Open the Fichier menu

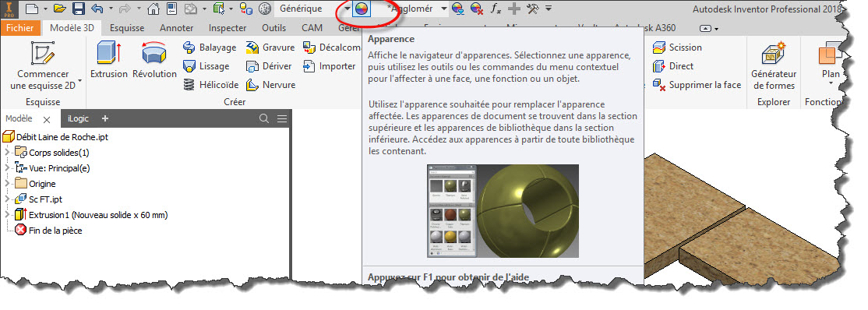click(x=20, y=28)
